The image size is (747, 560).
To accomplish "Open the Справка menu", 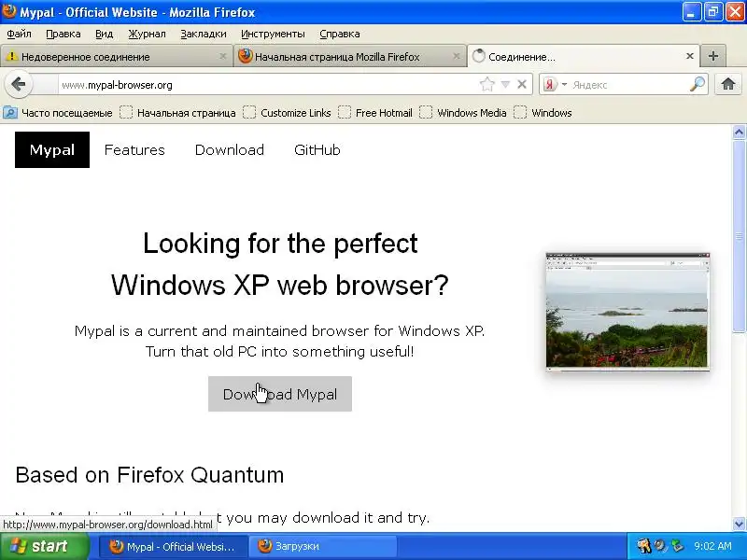I will pos(340,34).
